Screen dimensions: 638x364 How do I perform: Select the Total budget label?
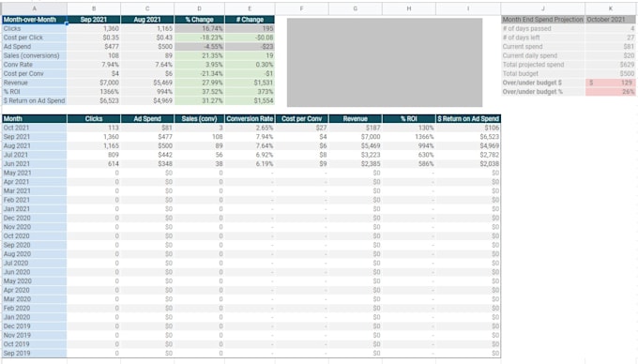point(543,73)
